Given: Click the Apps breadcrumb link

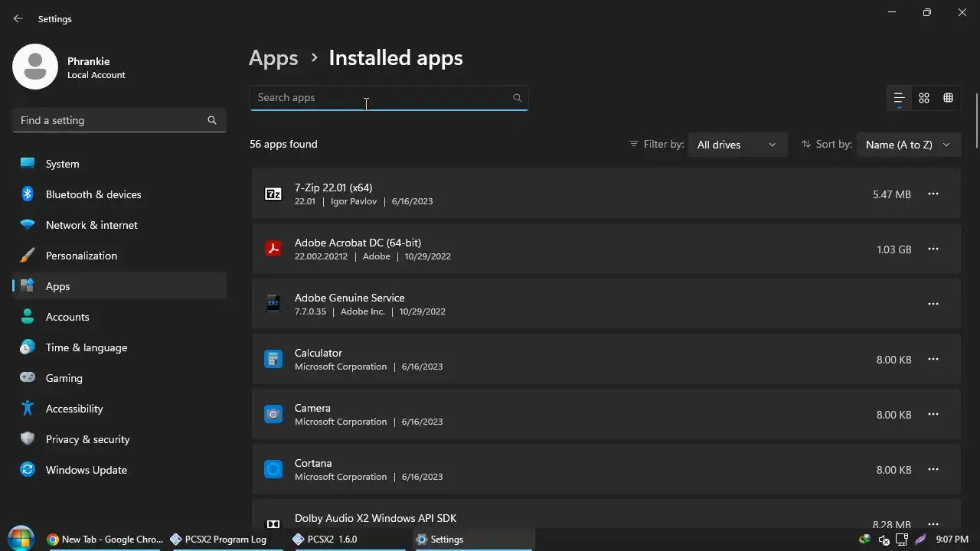Looking at the screenshot, I should (273, 58).
